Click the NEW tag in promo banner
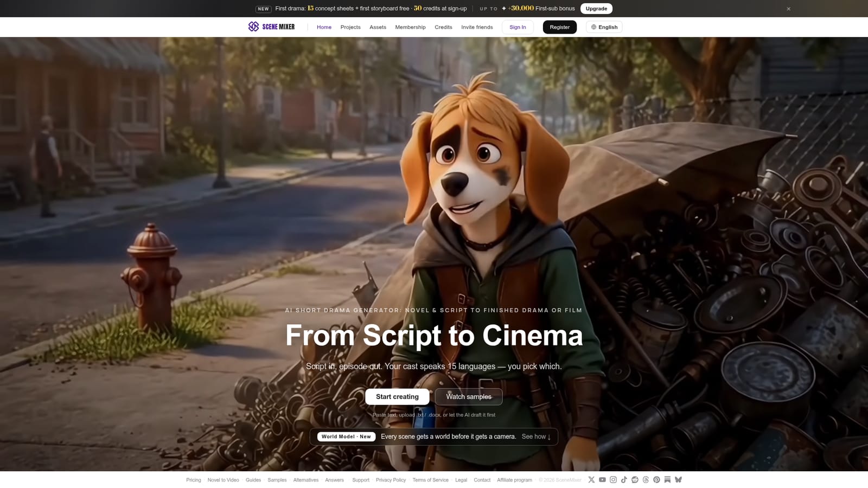 263,9
